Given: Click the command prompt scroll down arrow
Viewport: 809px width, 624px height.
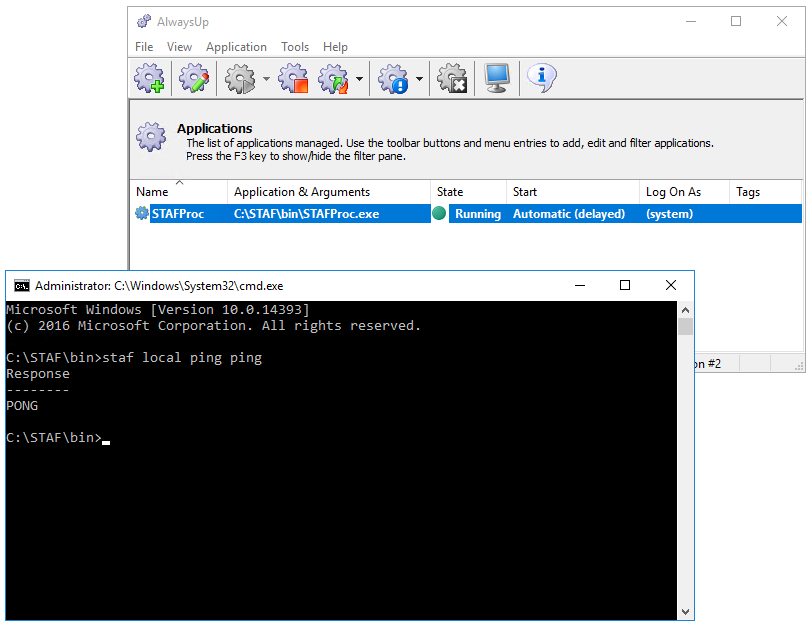Looking at the screenshot, I should [685, 612].
